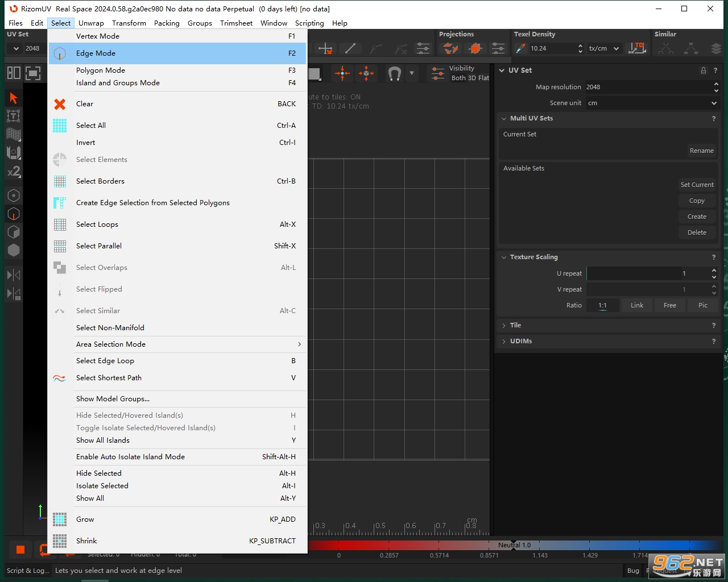Click the center pivot point arrows icon

coord(342,73)
